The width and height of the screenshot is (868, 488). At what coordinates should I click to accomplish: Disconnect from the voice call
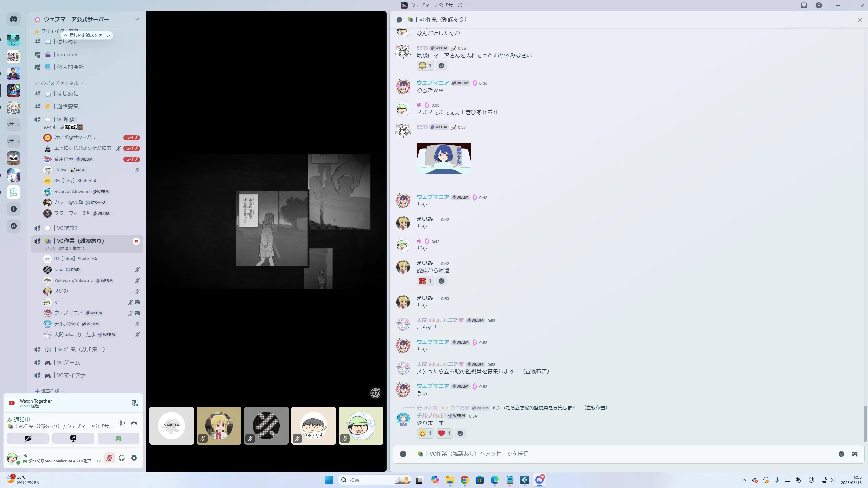[x=134, y=423]
